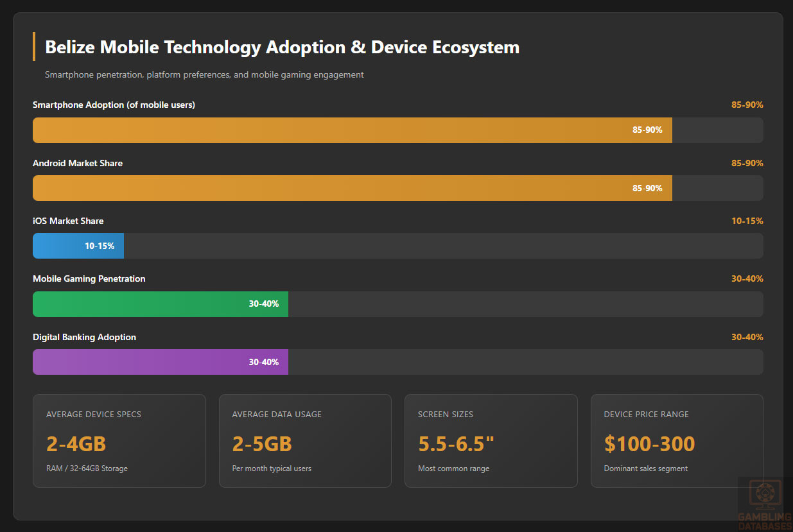
Task: Click the orange accent bar beside the title
Action: (33, 47)
